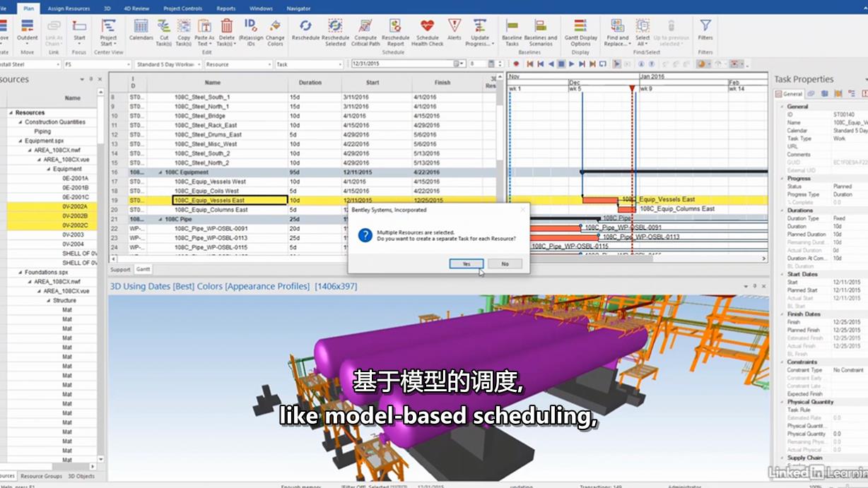The width and height of the screenshot is (868, 488).
Task: Collapse the Durations section in Task Properties
Action: pyautogui.click(x=781, y=210)
